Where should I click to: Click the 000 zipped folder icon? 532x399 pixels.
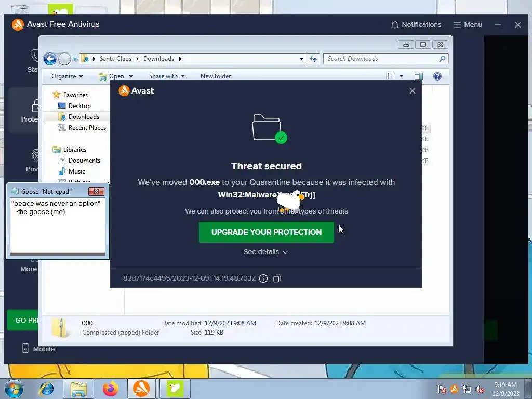pos(60,327)
